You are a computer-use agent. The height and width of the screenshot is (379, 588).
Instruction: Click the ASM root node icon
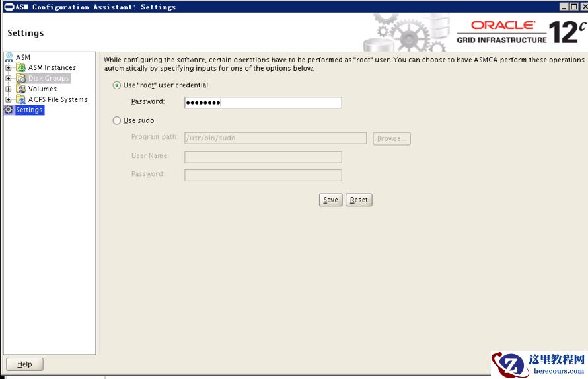[x=9, y=57]
